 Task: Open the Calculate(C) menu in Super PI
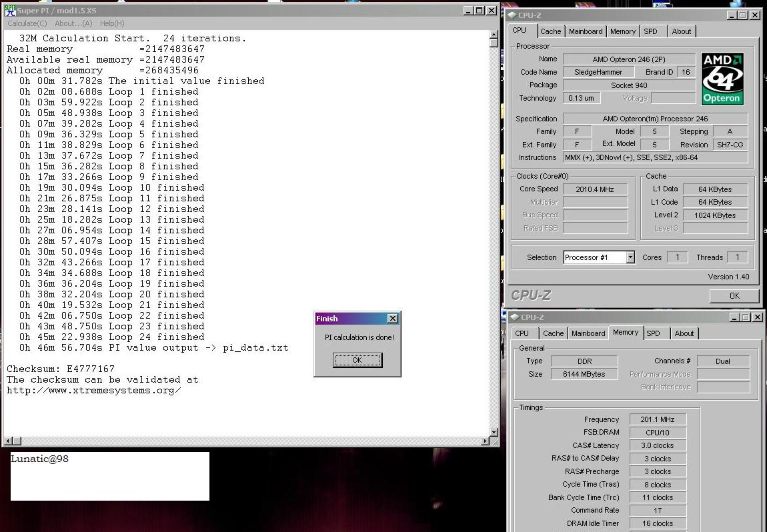tap(27, 23)
